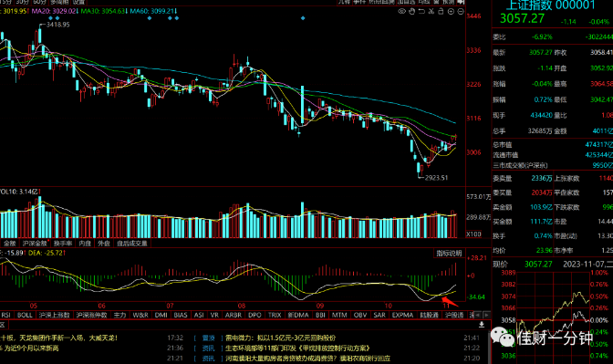Switch to the BOLL indicator tab
Screen dimensions: 613x364
coord(25,315)
